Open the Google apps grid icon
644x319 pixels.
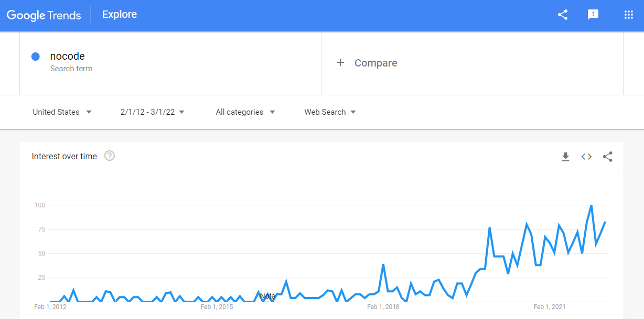[629, 15]
